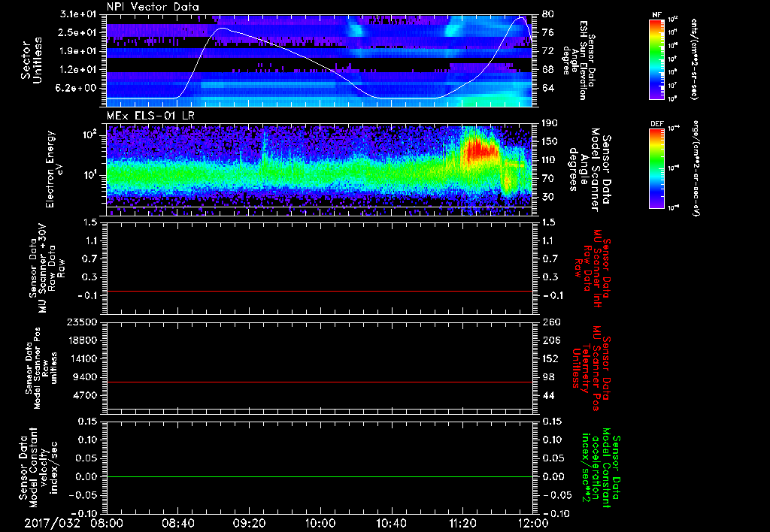Image resolution: width=770 pixels, height=532 pixels.
Task: Click the 10:00 time tick label
Action: point(320,524)
